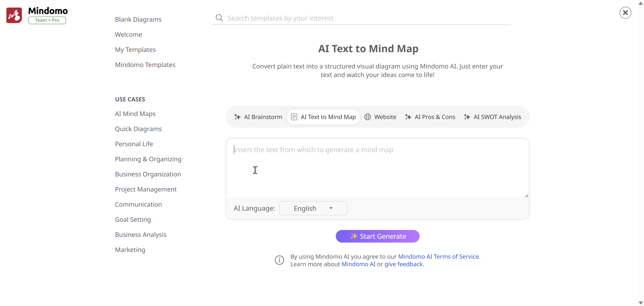This screenshot has width=644, height=306.
Task: Close the template dialog with X icon
Action: pos(625,13)
